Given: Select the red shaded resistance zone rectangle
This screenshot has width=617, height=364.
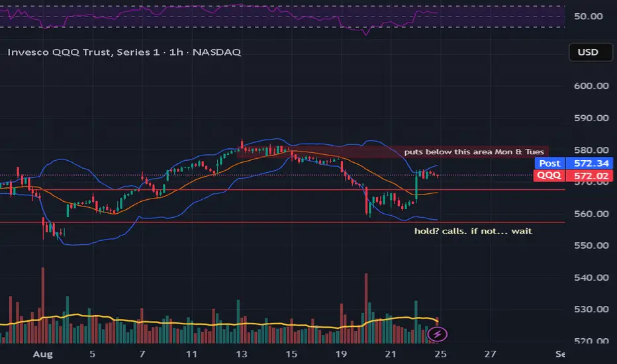Looking at the screenshot, I should click(393, 152).
